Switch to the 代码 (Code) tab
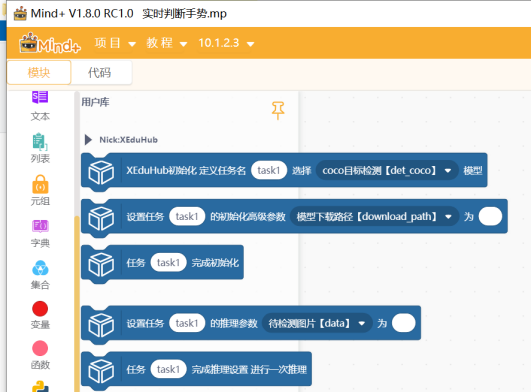The height and width of the screenshot is (392, 531). point(100,72)
